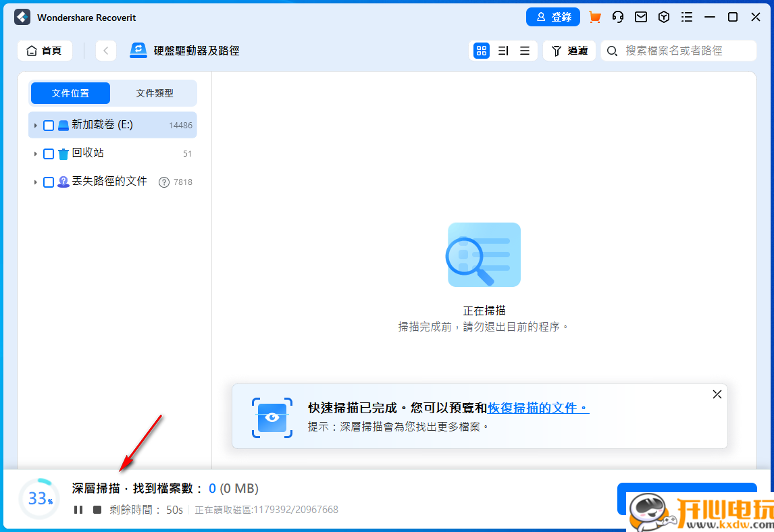Image resolution: width=774 pixels, height=532 pixels.
Task: Expand the 回收站 tree node
Action: 36,153
